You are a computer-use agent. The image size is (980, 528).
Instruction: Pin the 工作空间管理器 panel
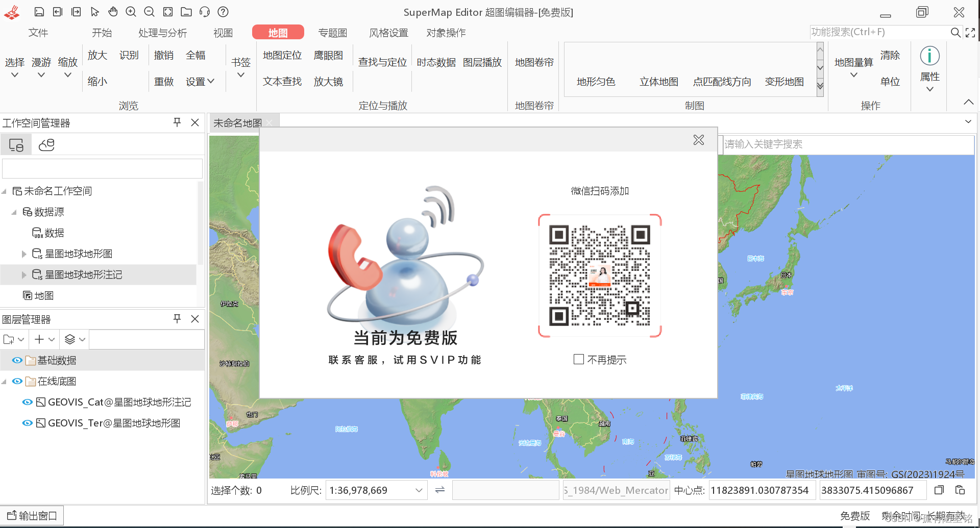coord(177,122)
